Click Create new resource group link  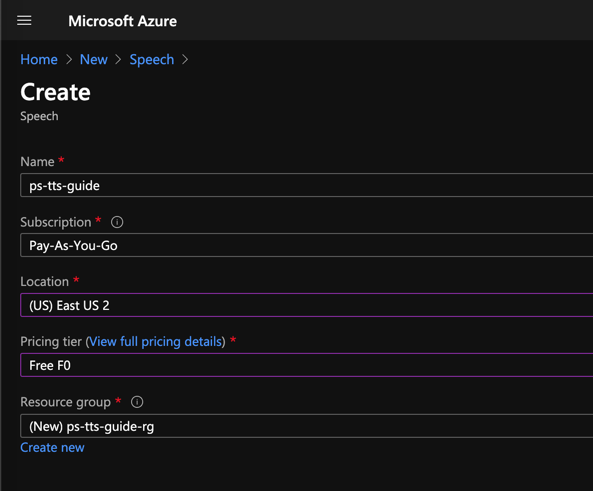click(52, 447)
